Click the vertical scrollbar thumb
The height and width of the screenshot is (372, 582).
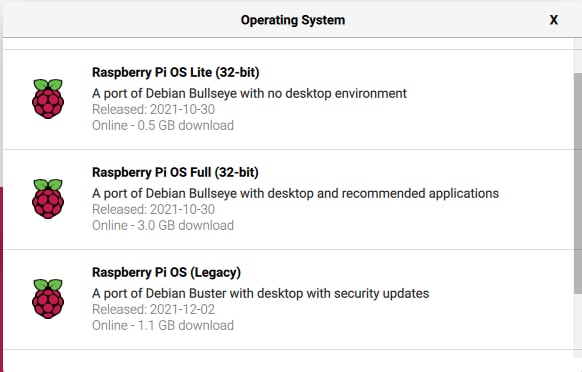point(578,183)
